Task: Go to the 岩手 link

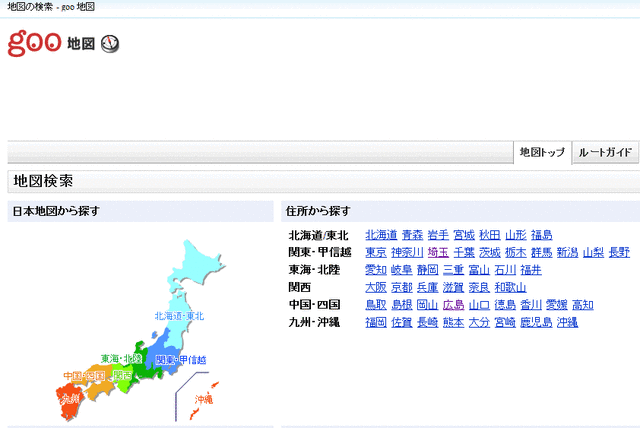Action: [438, 235]
